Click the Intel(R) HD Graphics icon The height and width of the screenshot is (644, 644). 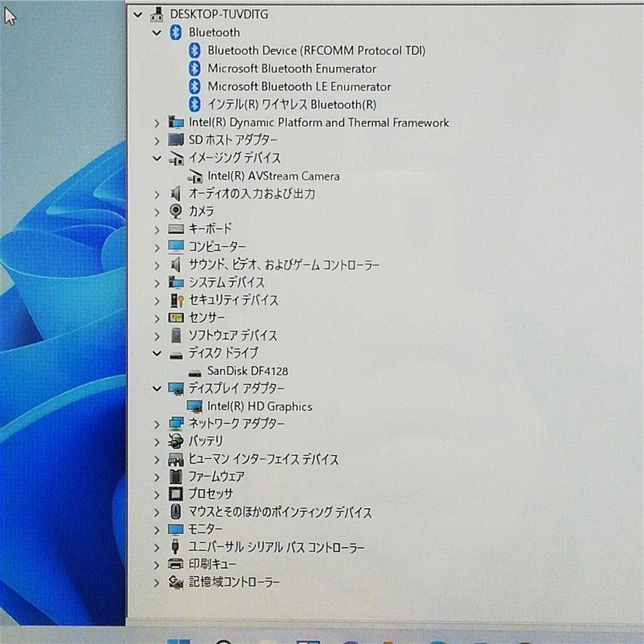pyautogui.click(x=194, y=406)
